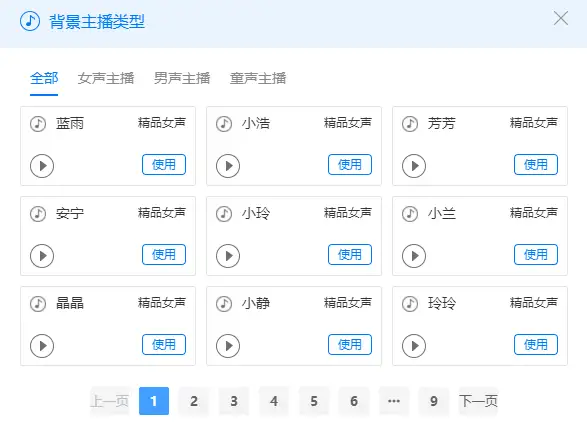The image size is (587, 429).
Task: Play the 小浩 voice preview
Action: [228, 166]
